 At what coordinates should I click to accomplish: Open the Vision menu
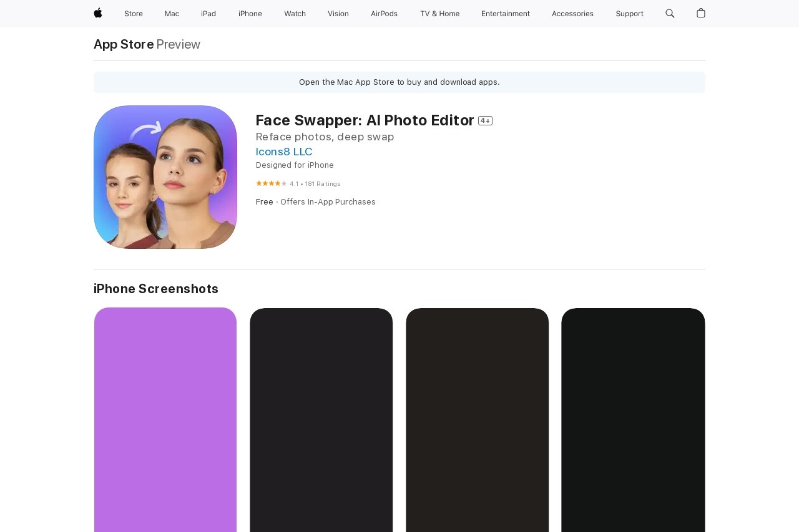(x=338, y=14)
